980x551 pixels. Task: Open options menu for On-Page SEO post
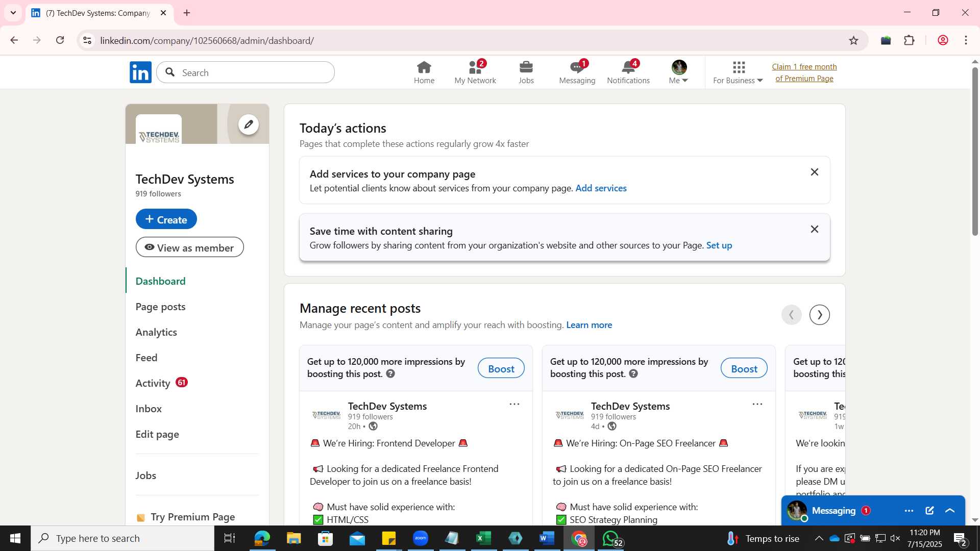point(757,404)
